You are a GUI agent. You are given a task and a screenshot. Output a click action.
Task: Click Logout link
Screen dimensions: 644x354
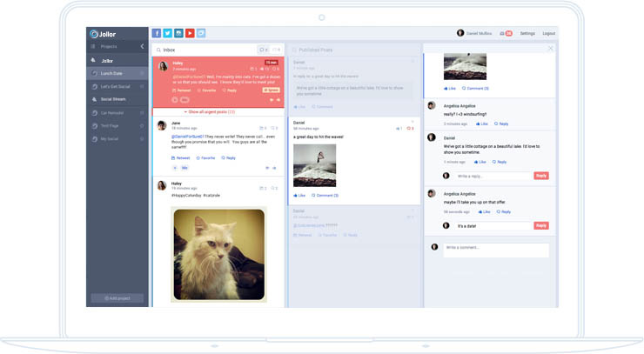(x=548, y=33)
